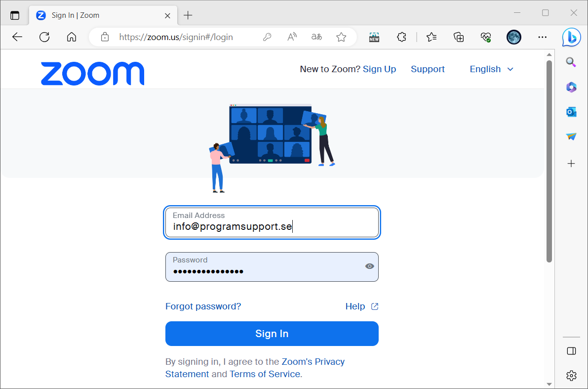Click the page's vertical scrollbar thumb
This screenshot has height=389, width=588.
[549, 161]
